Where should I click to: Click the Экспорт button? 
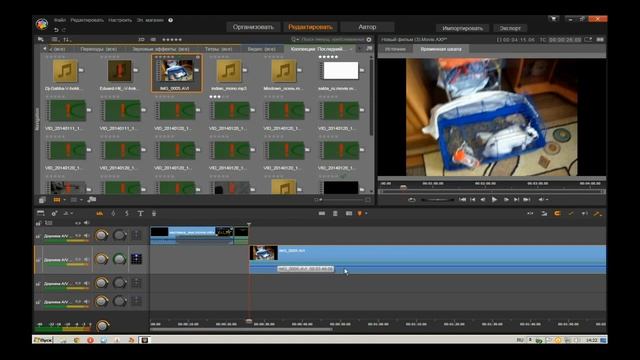pos(510,28)
